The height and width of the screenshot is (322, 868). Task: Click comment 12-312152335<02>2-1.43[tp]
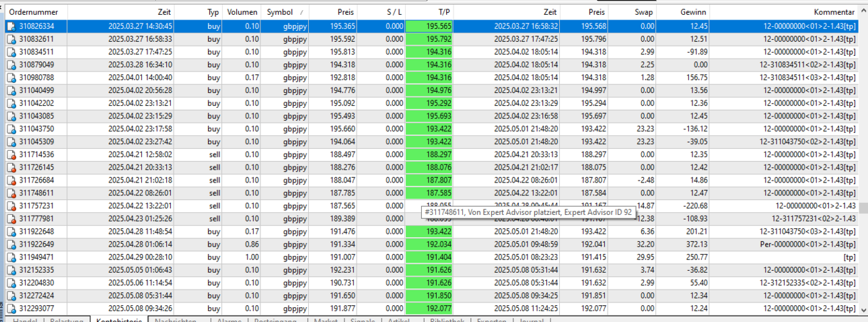click(x=808, y=282)
